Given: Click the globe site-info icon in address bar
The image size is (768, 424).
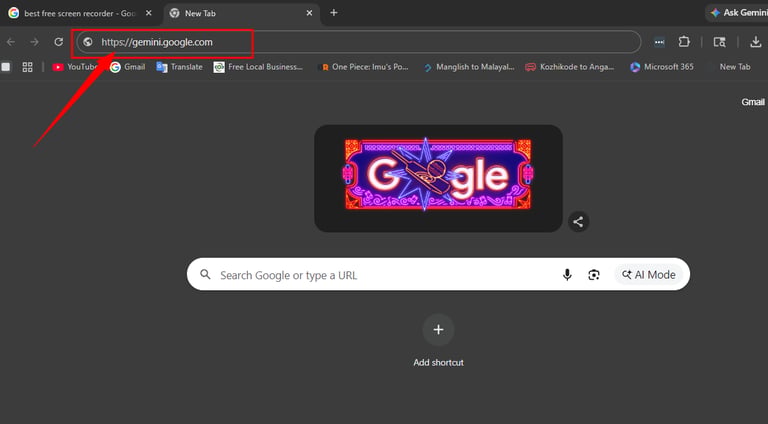Looking at the screenshot, I should pos(88,42).
